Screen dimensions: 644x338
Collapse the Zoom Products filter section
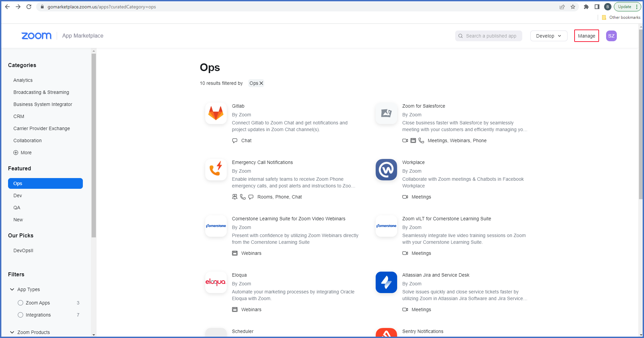click(12, 332)
